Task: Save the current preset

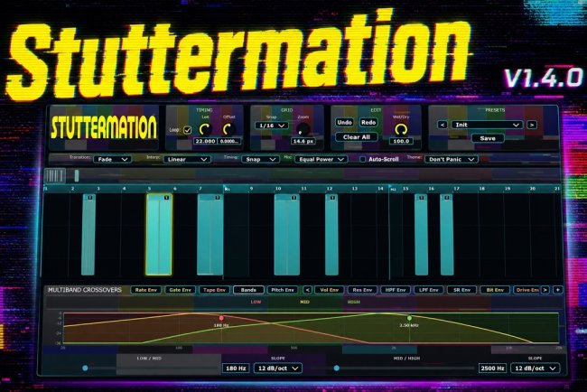Action: pos(488,138)
